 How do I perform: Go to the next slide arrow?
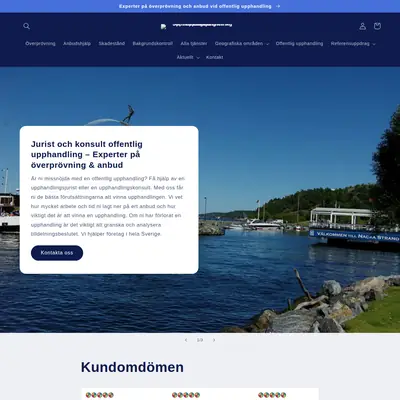(214, 340)
